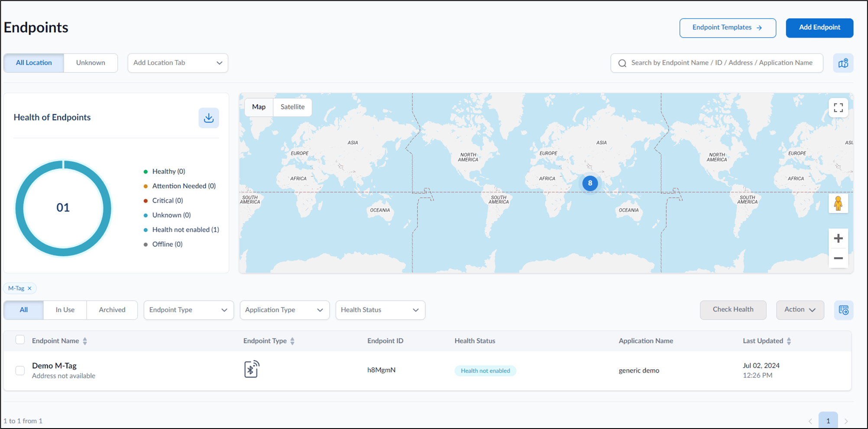Check the Demo M-Tag row checkbox
The width and height of the screenshot is (868, 429).
pos(20,371)
